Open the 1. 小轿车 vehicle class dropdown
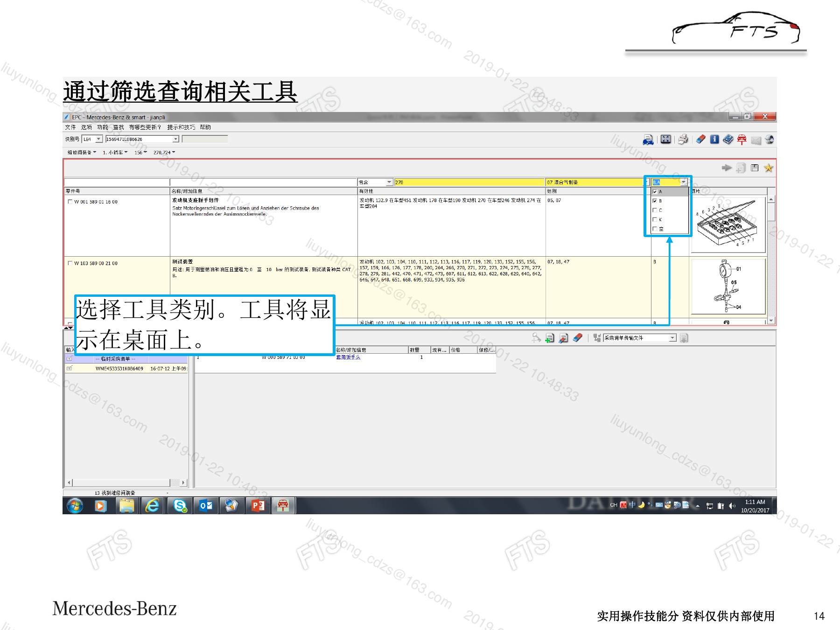The image size is (840, 630). click(115, 153)
